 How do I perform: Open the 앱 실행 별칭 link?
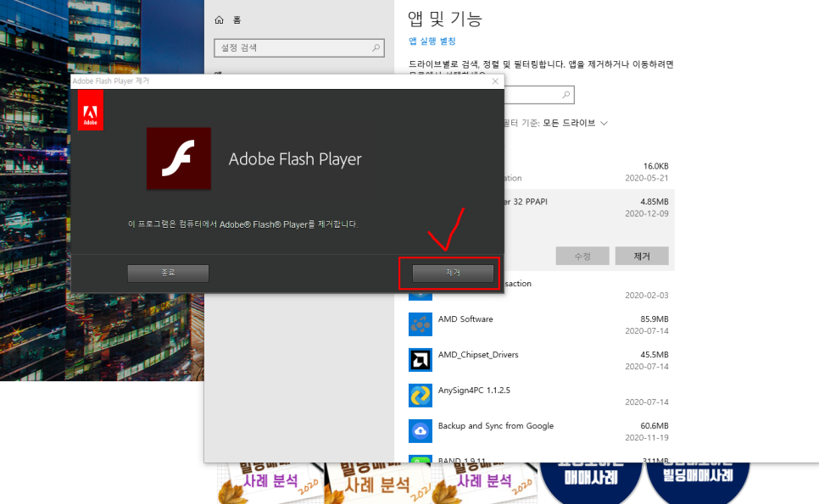tap(432, 41)
